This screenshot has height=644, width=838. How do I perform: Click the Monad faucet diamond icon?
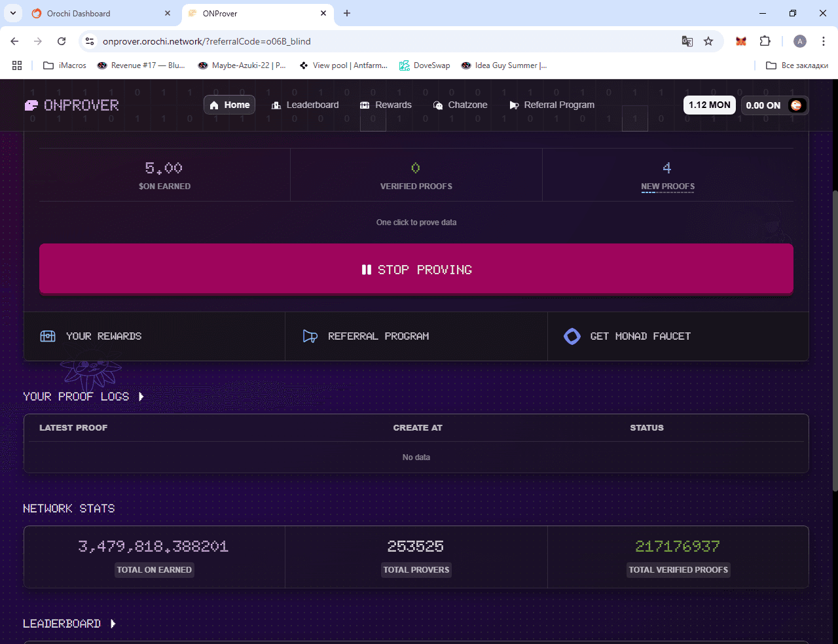[x=572, y=336]
